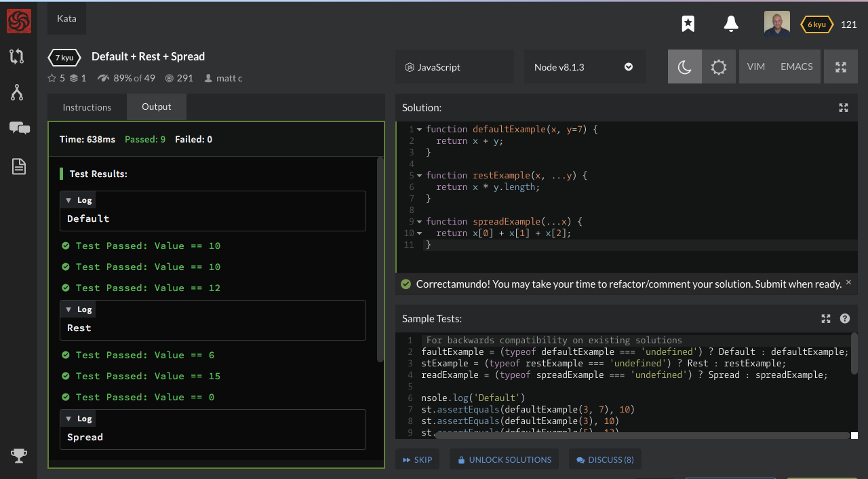
Task: Expand the Solution editor panel
Action: pos(844,107)
